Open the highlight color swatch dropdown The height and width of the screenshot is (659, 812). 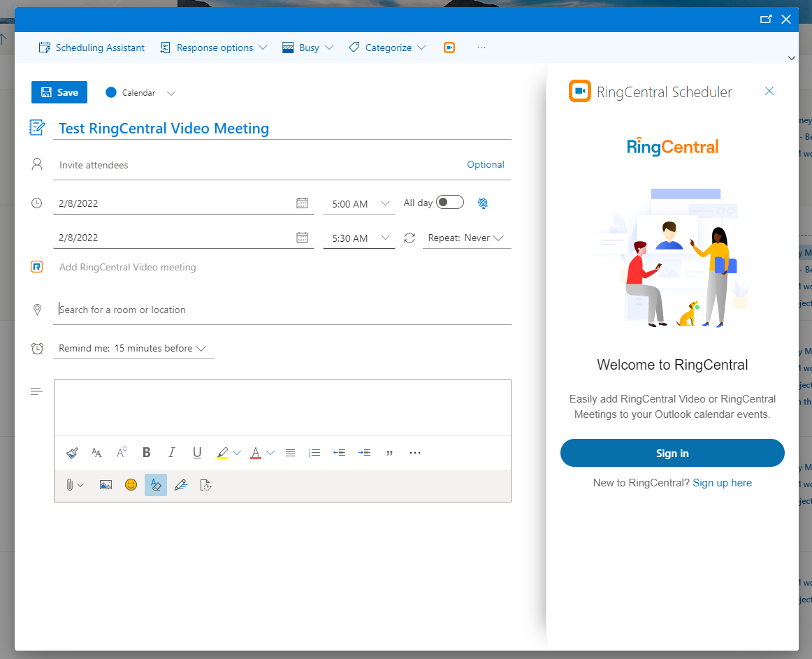[x=237, y=452]
